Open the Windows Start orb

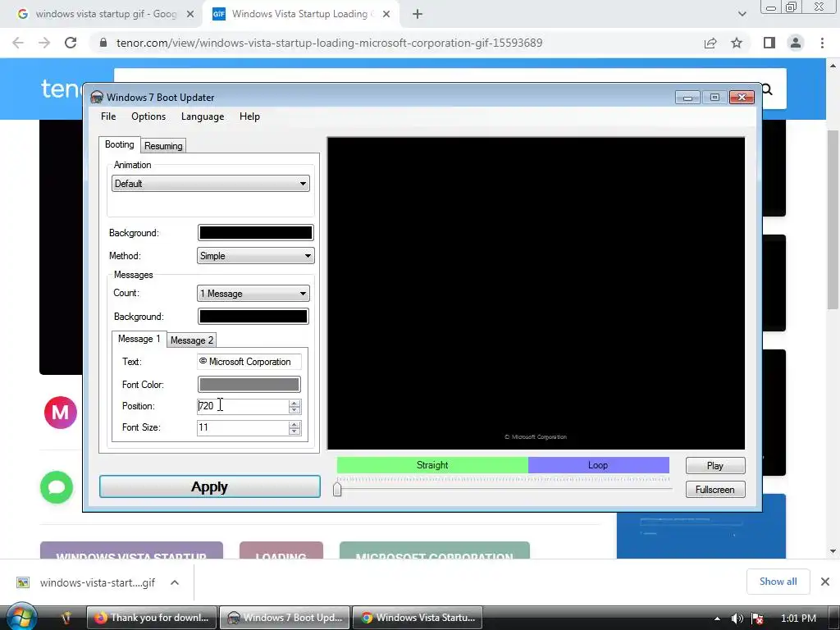tap(21, 617)
